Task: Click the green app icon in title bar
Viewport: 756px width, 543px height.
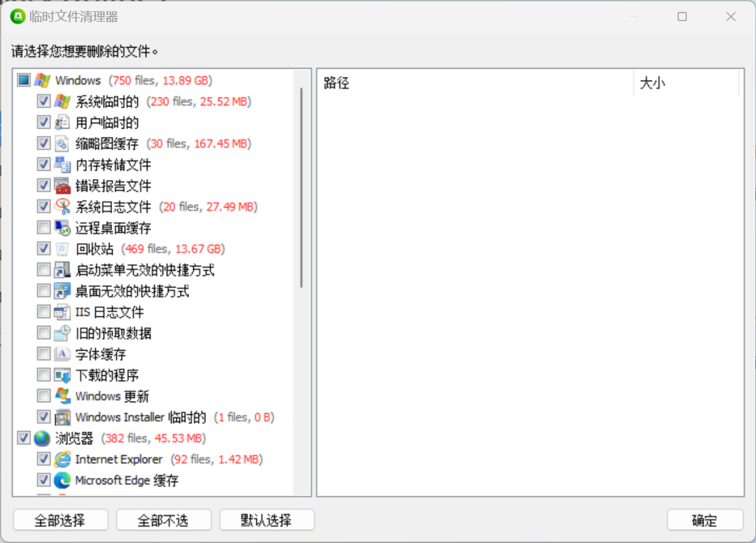Action: coord(17,17)
